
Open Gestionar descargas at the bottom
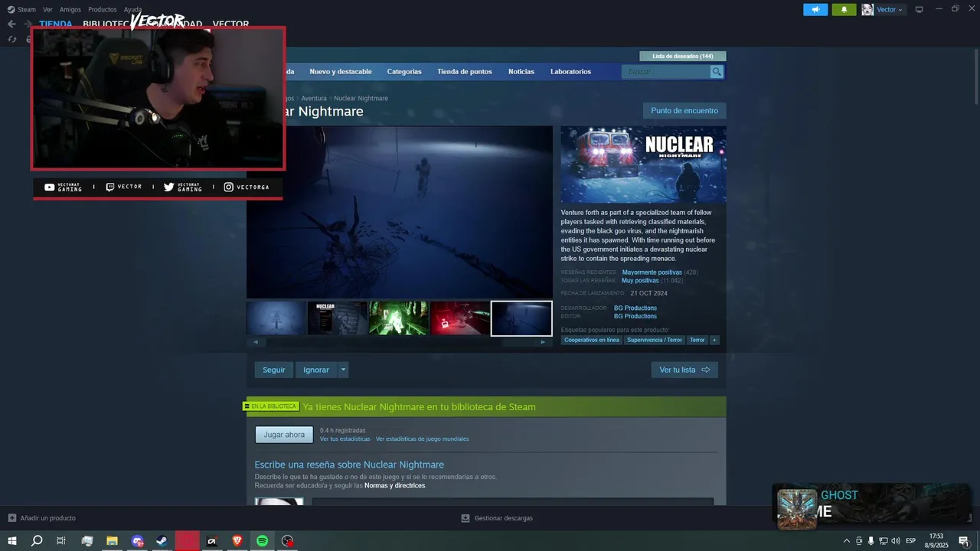coord(497,518)
